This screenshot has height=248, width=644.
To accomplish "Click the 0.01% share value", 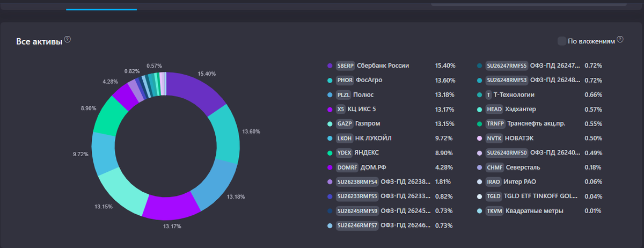I will pos(593,210).
